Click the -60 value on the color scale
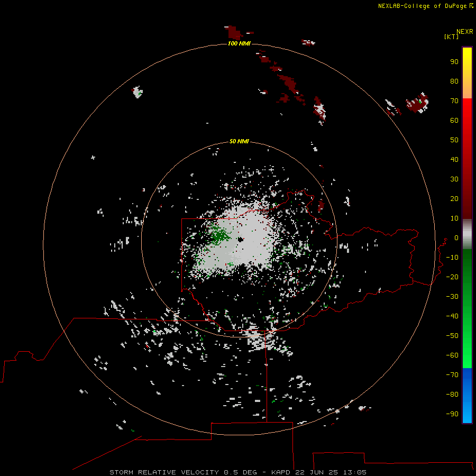This screenshot has height=476, width=476. click(452, 355)
